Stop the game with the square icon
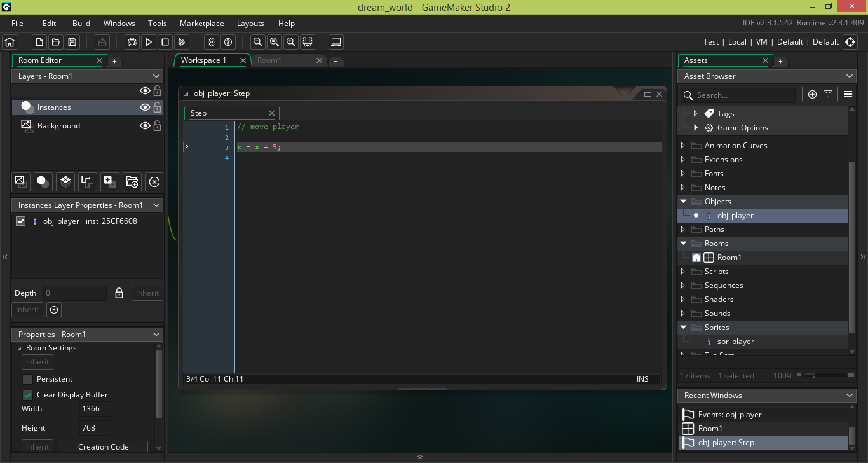Image resolution: width=868 pixels, height=463 pixels. (165, 42)
